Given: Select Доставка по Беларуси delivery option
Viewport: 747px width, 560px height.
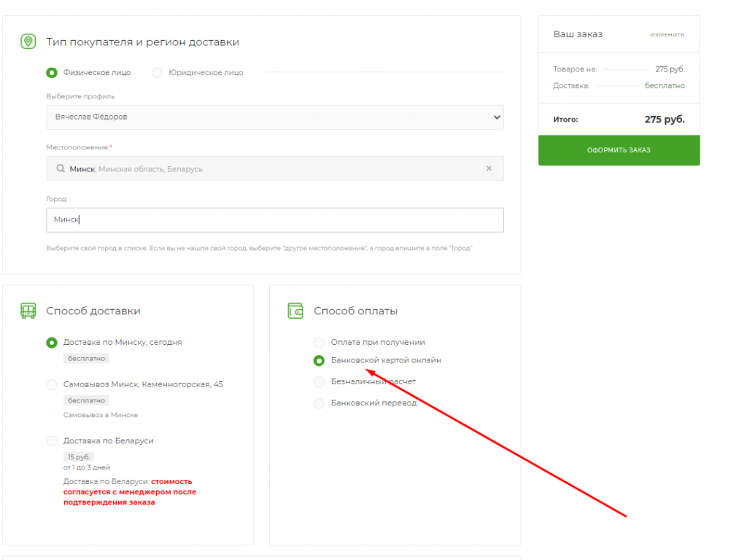Looking at the screenshot, I should pyautogui.click(x=52, y=441).
